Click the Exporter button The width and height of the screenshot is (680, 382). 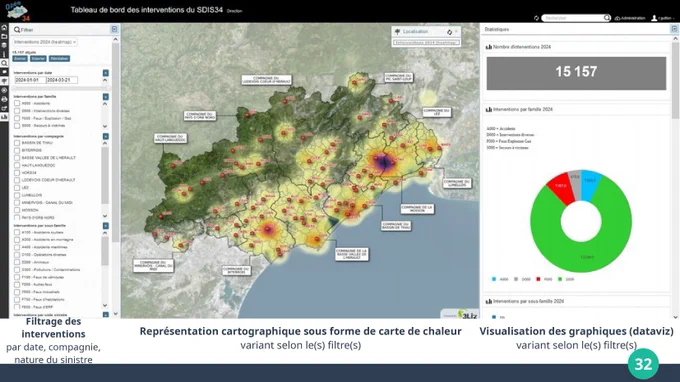38,59
